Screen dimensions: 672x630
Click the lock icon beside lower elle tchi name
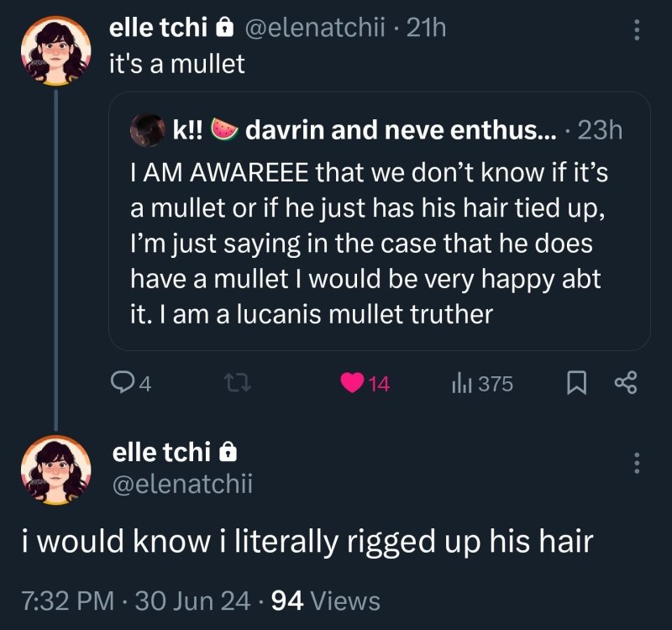(227, 453)
